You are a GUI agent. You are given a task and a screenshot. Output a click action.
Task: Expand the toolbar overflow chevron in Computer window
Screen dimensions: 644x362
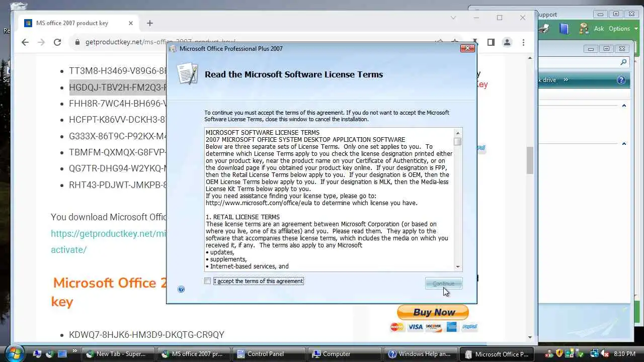click(566, 80)
